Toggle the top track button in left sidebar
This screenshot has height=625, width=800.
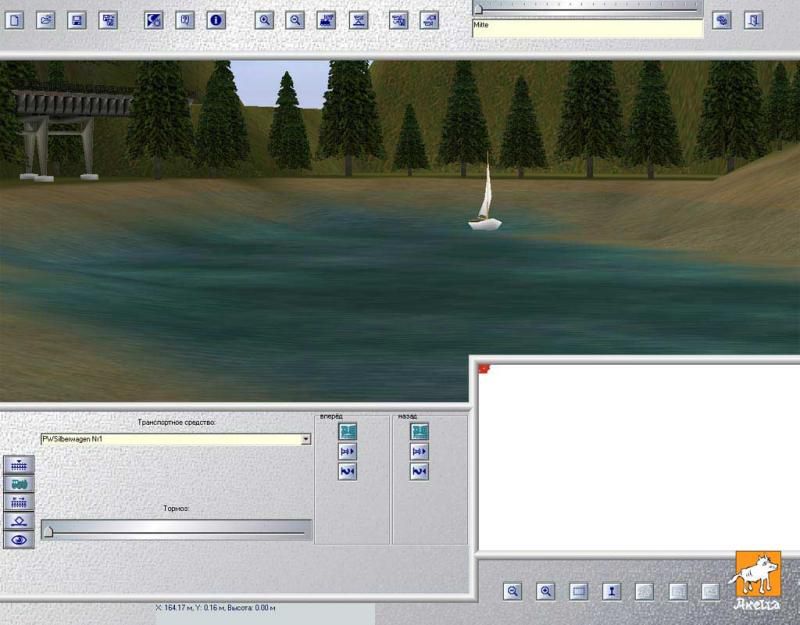coord(19,464)
